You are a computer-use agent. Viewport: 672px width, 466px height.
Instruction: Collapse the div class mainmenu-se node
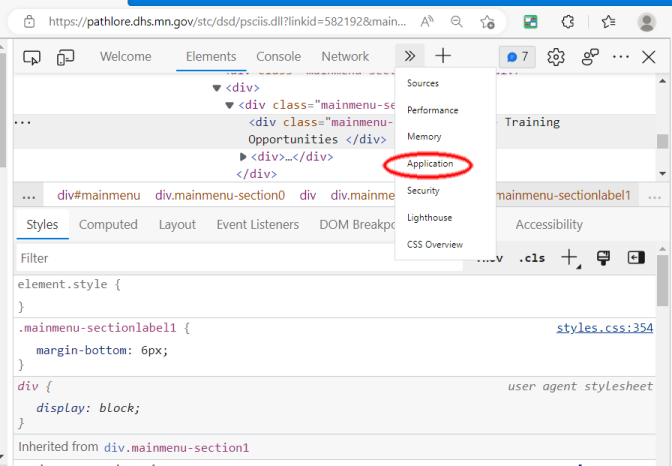tap(230, 105)
